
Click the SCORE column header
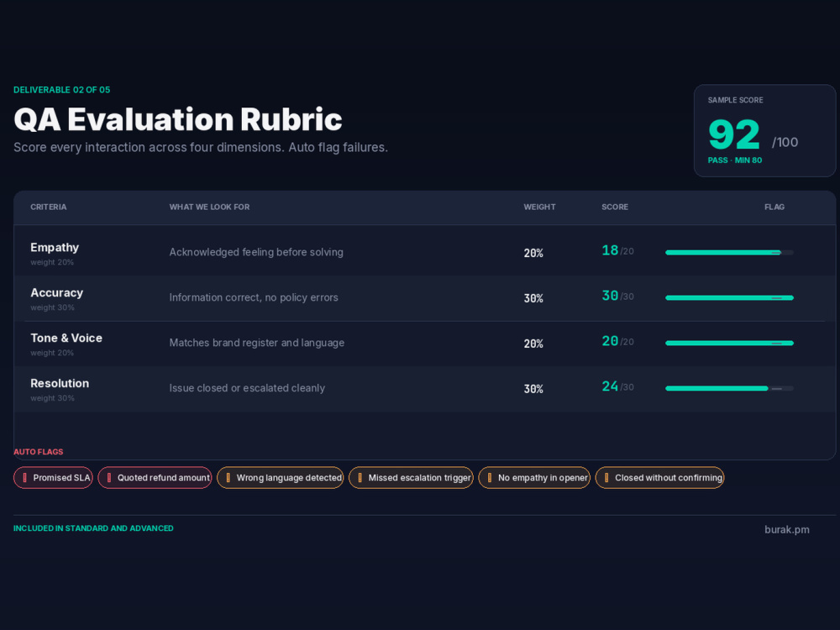coord(615,207)
